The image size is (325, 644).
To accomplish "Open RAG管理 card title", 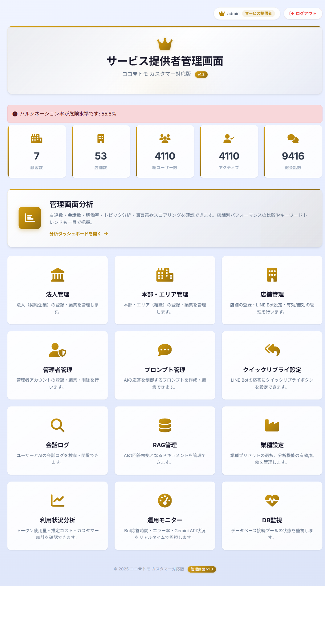I will (x=165, y=445).
